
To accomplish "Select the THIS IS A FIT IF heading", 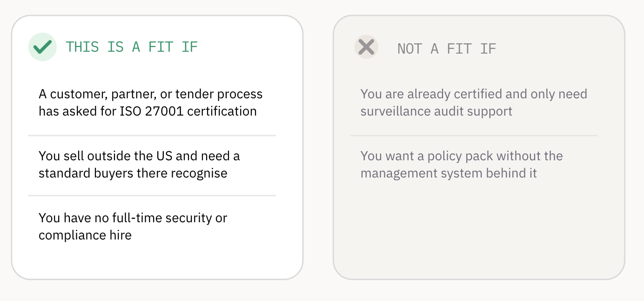I will [132, 47].
